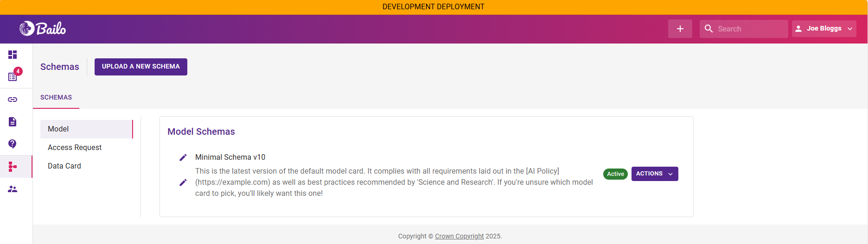The width and height of the screenshot is (868, 244).
Task: Open the users group icon in sidebar
Action: click(13, 189)
